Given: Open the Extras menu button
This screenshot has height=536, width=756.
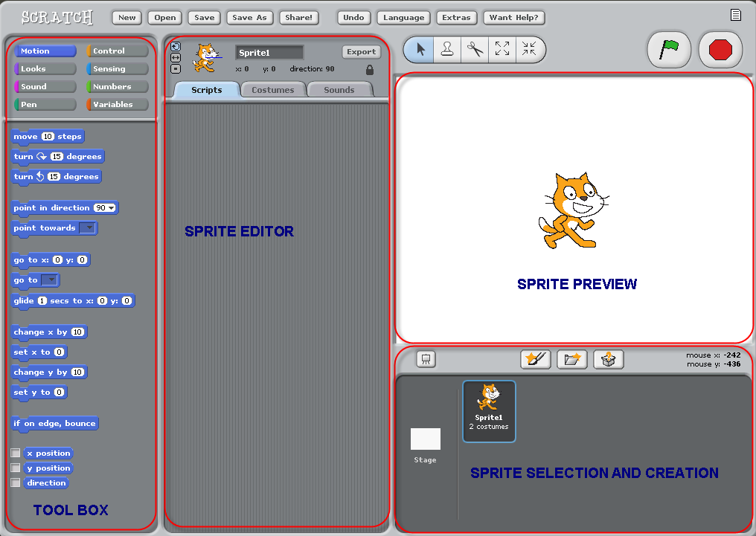Looking at the screenshot, I should (x=456, y=17).
